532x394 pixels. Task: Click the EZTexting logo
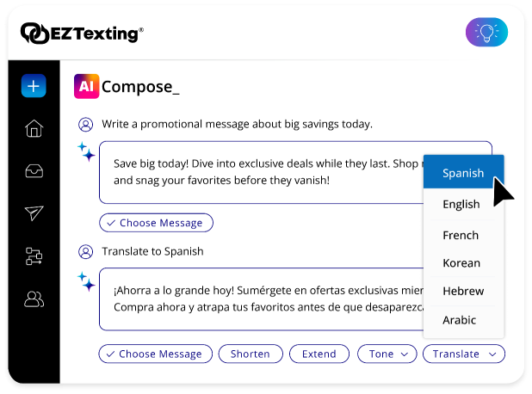[82, 34]
